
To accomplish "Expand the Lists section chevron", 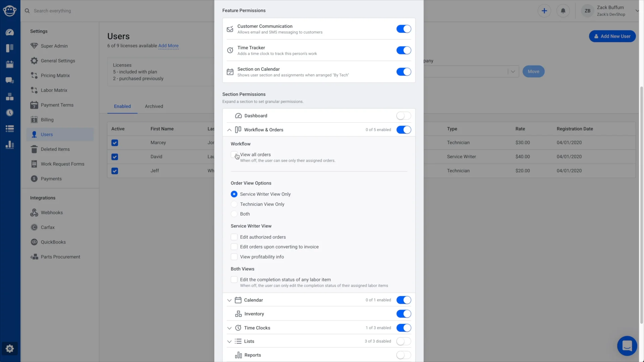I will [x=229, y=342].
